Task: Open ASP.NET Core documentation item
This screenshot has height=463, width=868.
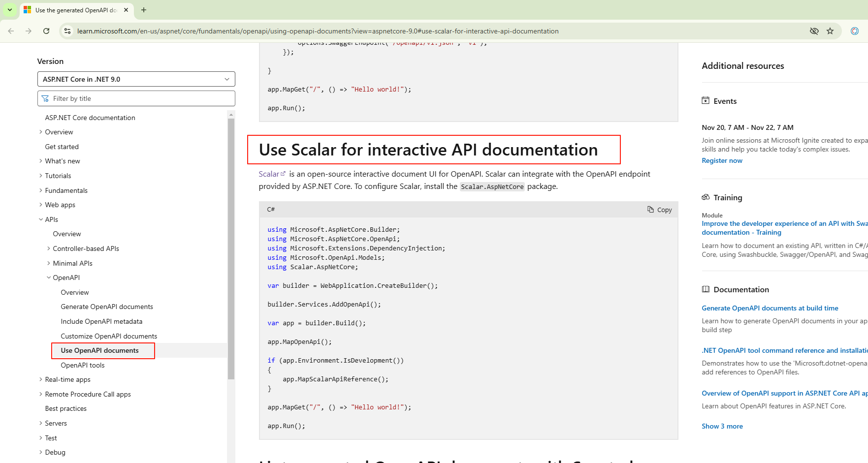Action: click(x=90, y=118)
